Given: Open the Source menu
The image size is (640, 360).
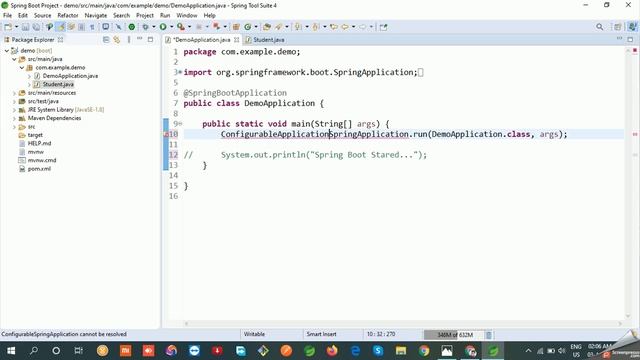Looking at the screenshot, I should [x=42, y=16].
